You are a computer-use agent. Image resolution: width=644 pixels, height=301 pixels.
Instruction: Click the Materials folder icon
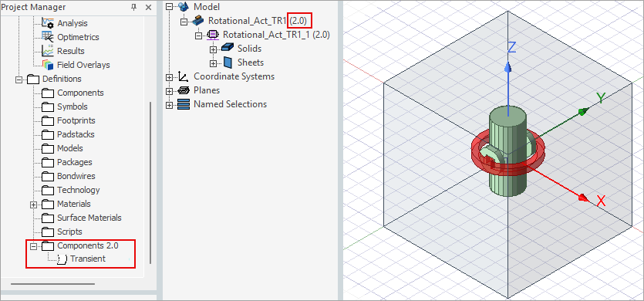point(48,204)
